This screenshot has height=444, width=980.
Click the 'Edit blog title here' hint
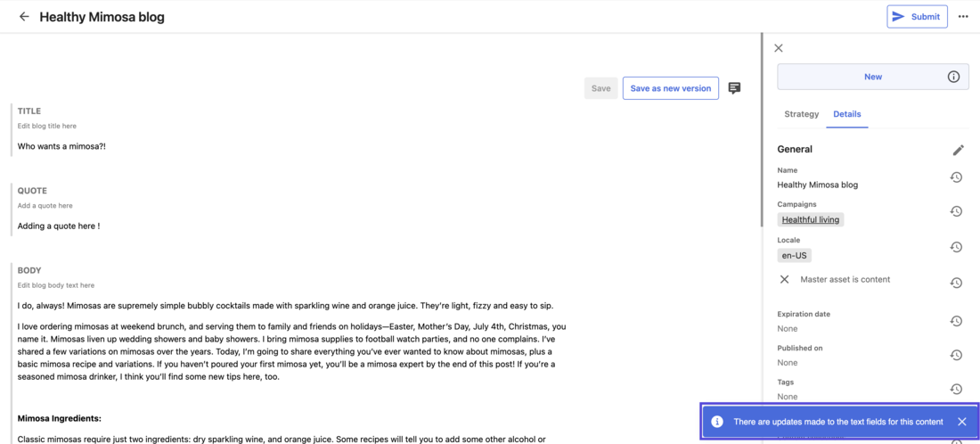click(x=47, y=126)
